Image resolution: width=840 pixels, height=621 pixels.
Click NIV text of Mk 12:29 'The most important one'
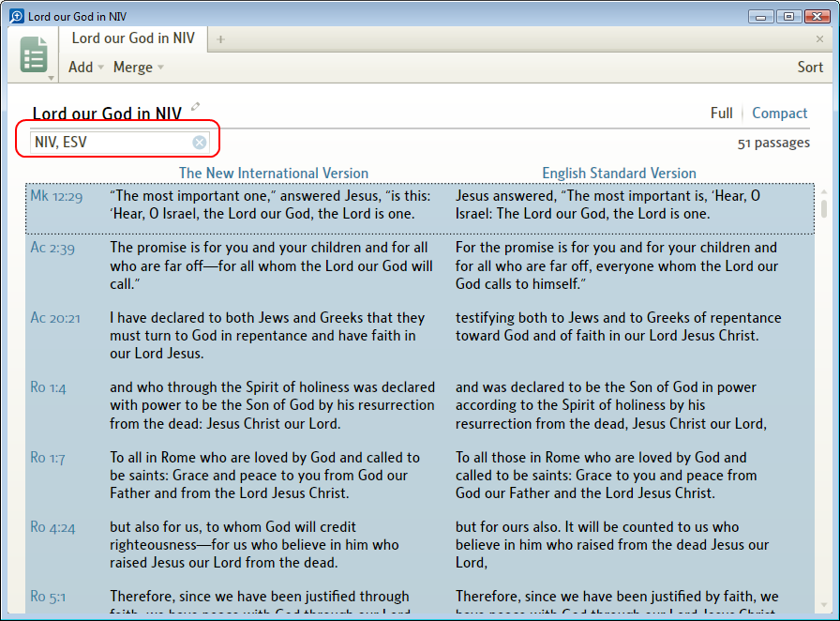pyautogui.click(x=270, y=204)
